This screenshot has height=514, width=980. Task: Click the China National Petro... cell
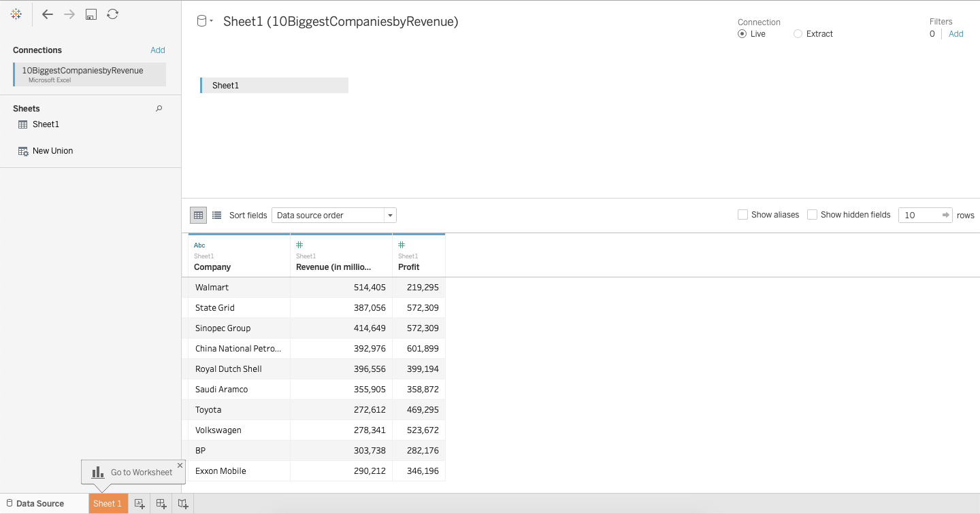pos(239,349)
